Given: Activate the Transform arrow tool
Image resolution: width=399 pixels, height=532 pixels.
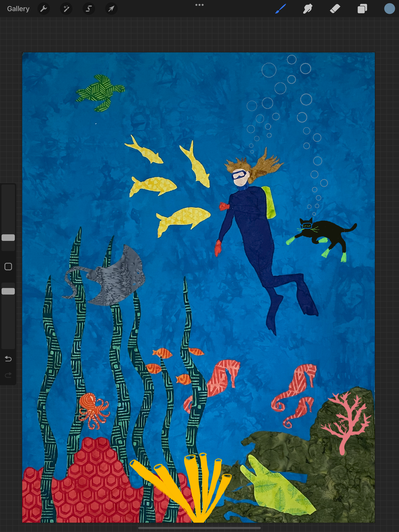Looking at the screenshot, I should point(111,9).
